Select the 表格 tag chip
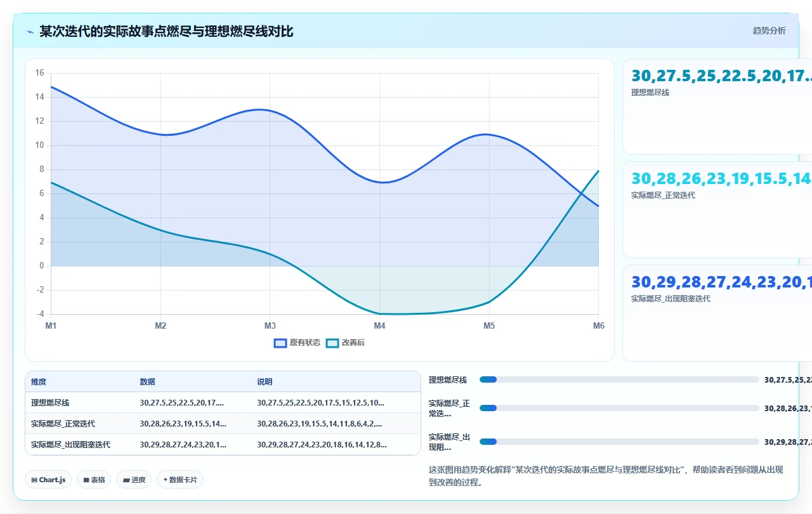 point(94,480)
